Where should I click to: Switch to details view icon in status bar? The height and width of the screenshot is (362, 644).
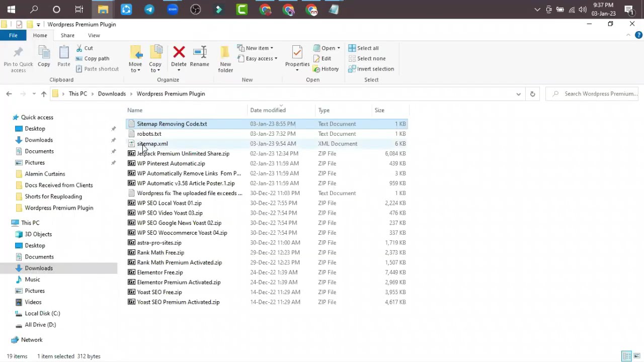pyautogui.click(x=627, y=356)
